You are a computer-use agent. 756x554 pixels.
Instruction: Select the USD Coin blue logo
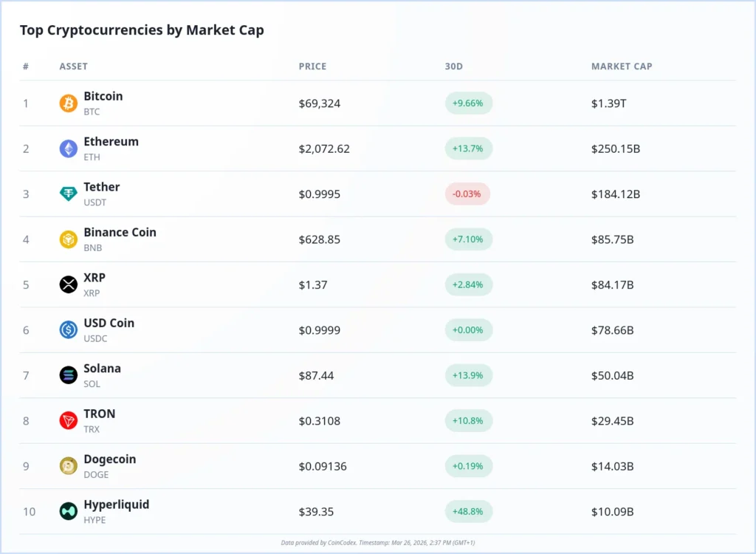68,330
